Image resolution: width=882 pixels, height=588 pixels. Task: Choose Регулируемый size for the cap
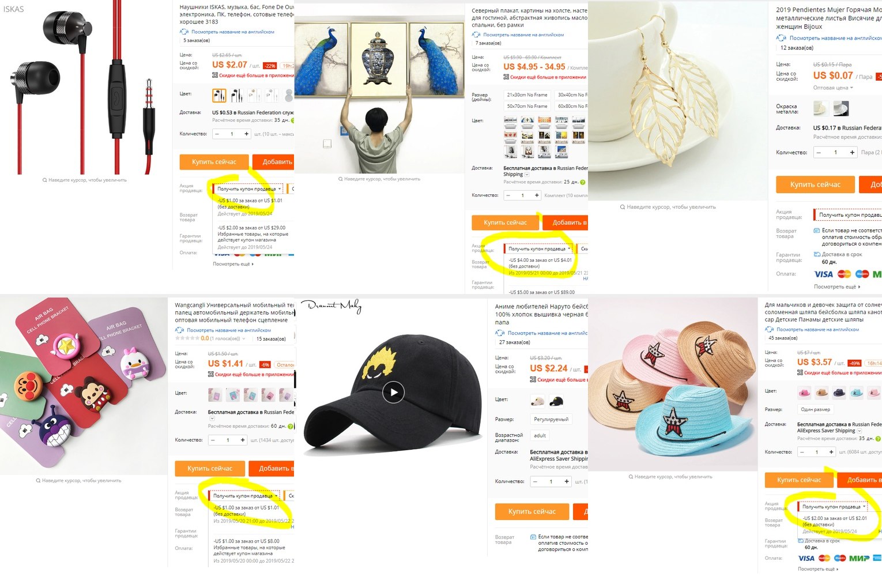(551, 420)
